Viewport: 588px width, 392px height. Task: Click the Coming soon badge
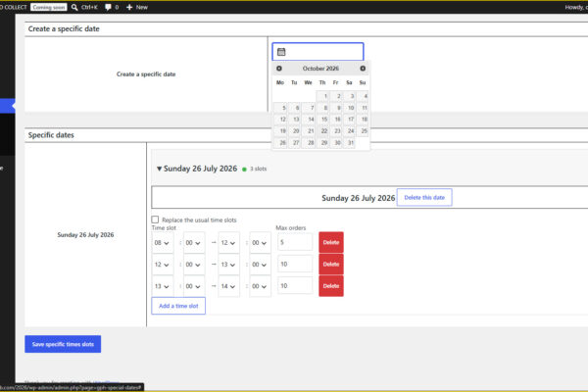(x=49, y=7)
